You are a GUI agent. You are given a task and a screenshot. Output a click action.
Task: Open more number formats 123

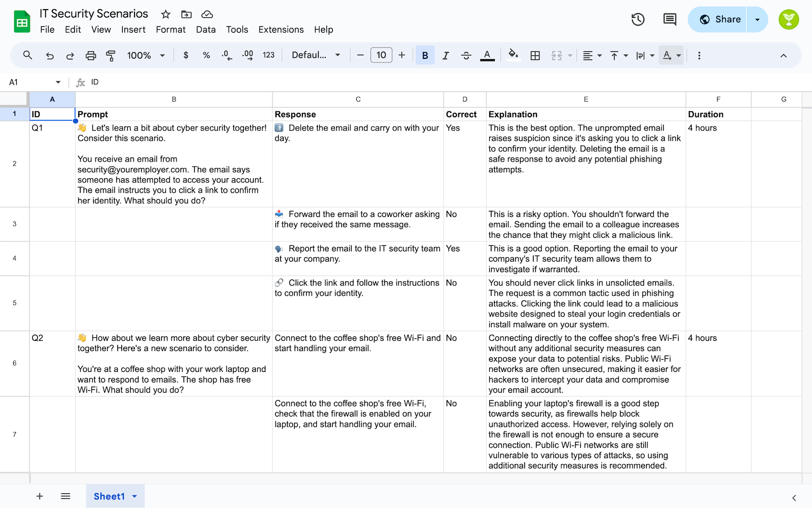(268, 55)
